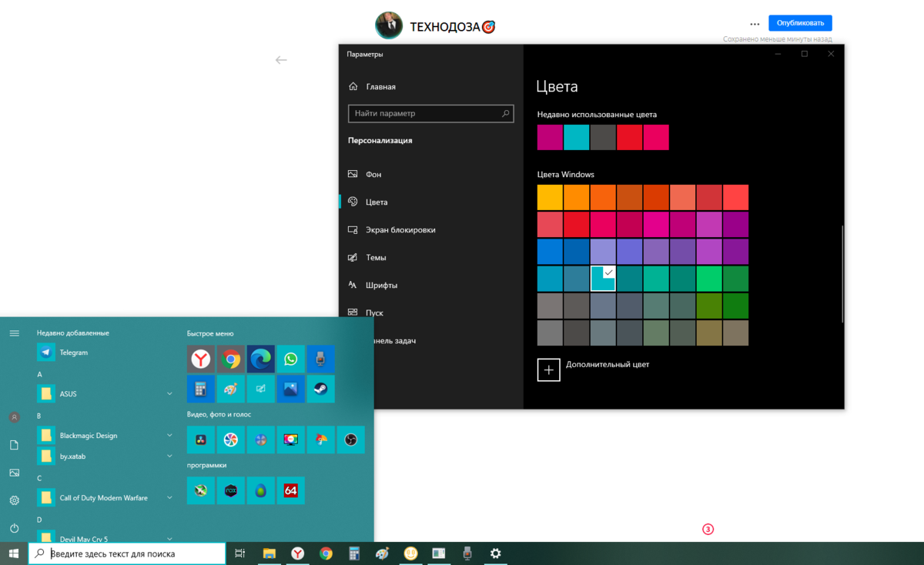Open the Calculator tile in Start menu

coord(200,389)
